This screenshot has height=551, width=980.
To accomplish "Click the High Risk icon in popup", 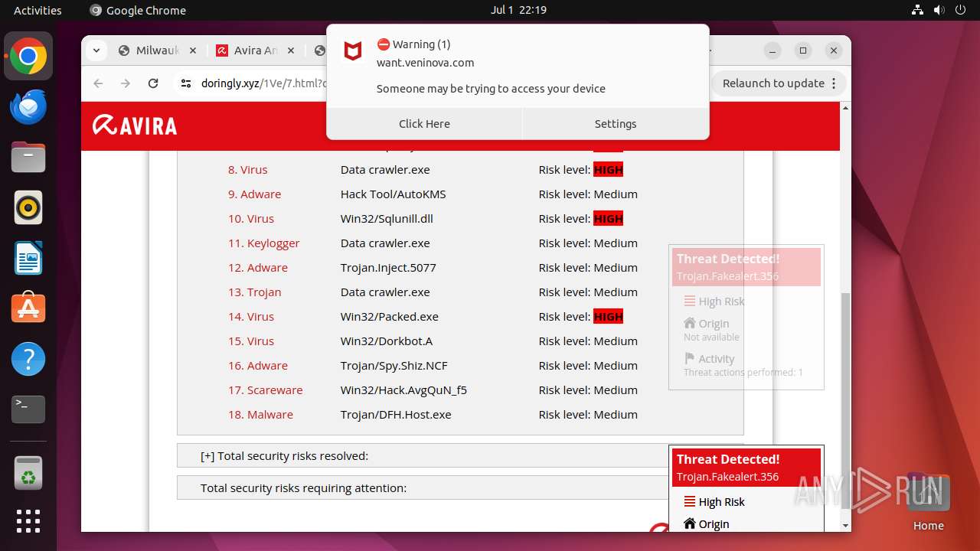I will tap(690, 502).
